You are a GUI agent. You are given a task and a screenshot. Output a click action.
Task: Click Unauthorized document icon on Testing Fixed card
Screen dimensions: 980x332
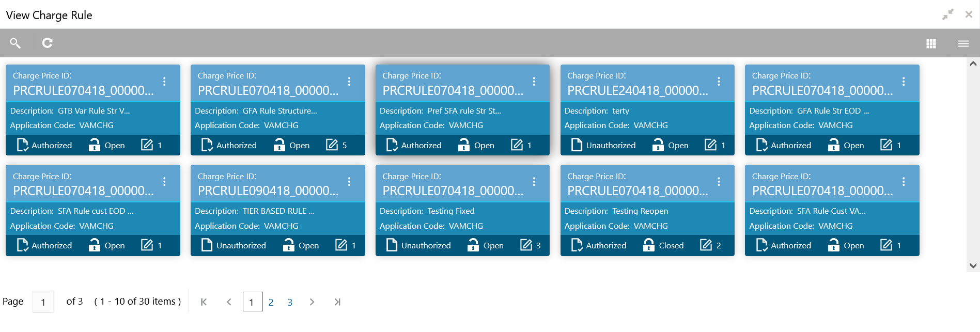pyautogui.click(x=392, y=245)
